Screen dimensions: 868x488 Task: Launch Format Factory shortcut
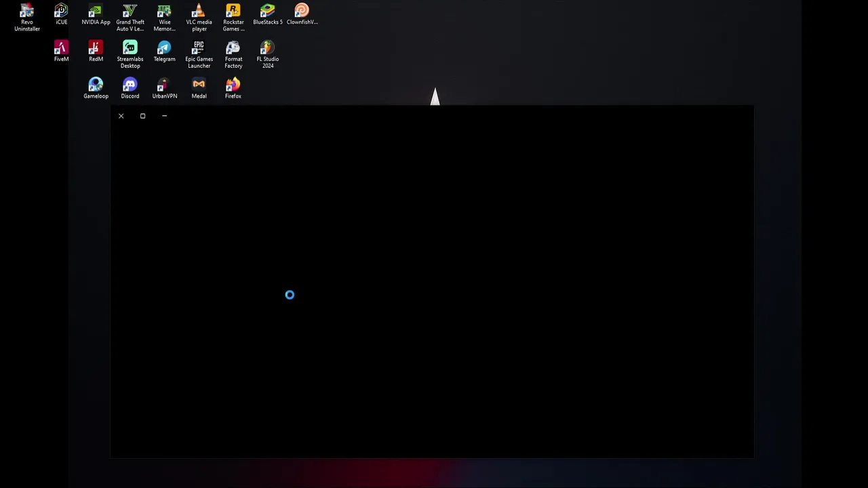(233, 54)
